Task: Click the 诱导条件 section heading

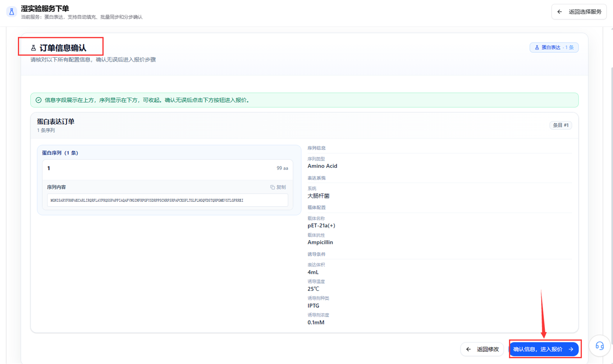Action: pyautogui.click(x=316, y=254)
